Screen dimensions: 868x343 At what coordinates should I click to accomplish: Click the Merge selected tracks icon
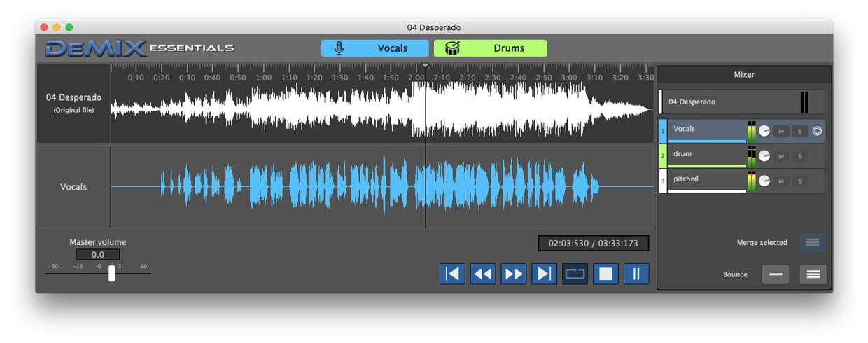[x=813, y=242]
